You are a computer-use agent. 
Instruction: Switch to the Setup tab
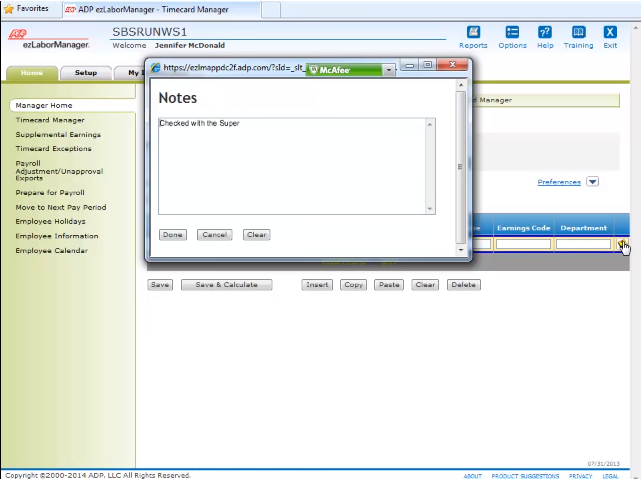86,73
